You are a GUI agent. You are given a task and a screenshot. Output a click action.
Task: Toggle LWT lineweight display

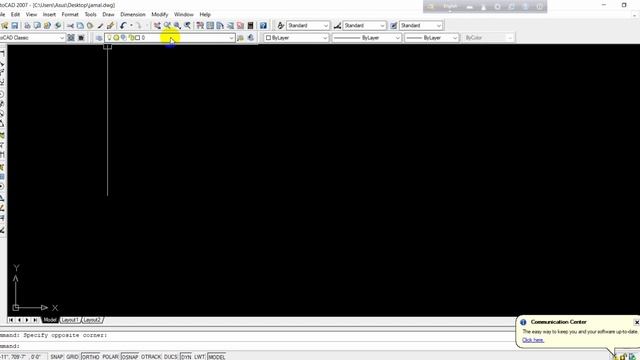[x=199, y=357]
